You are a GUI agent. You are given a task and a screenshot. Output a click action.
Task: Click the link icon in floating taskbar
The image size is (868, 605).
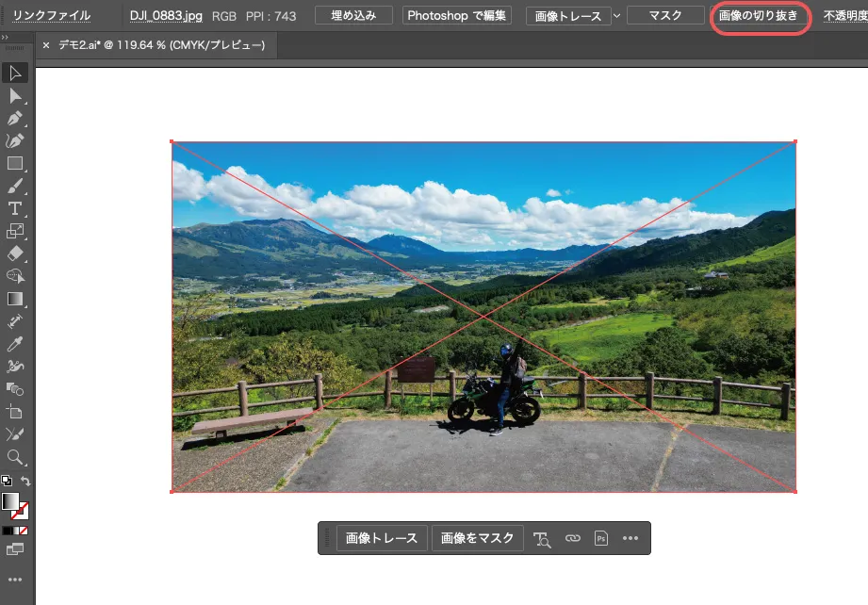coord(572,538)
